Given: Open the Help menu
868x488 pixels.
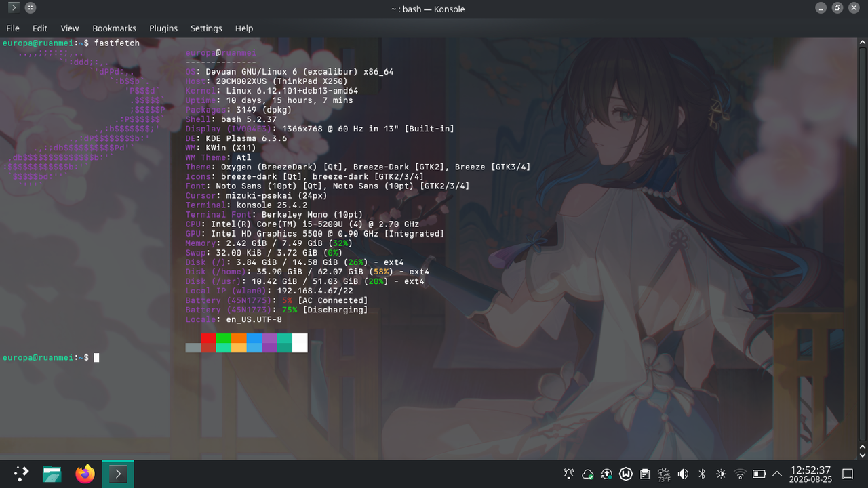Looking at the screenshot, I should click(244, 28).
